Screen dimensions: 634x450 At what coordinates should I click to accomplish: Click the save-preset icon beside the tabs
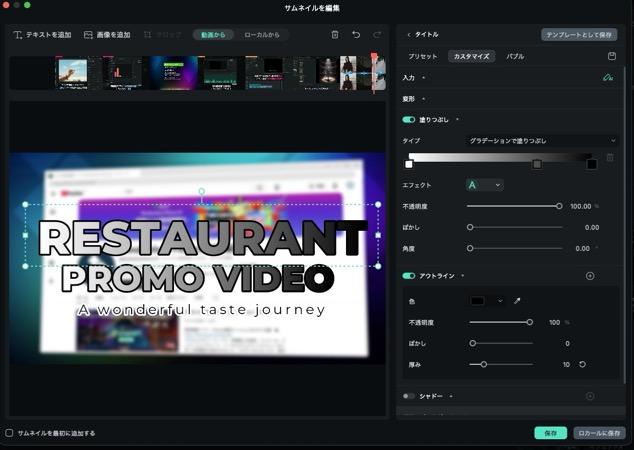point(612,56)
